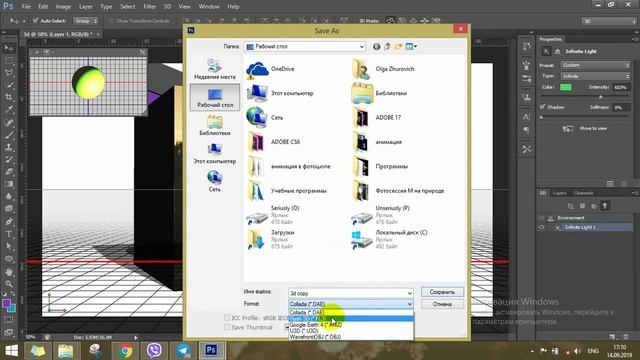Open the Paragraph panel icon
The image size is (640, 360).
click(527, 130)
